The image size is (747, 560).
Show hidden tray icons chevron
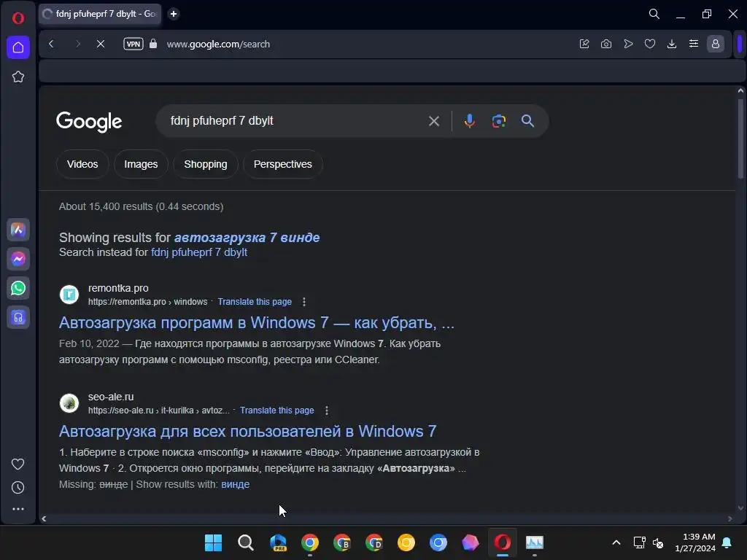click(x=616, y=542)
